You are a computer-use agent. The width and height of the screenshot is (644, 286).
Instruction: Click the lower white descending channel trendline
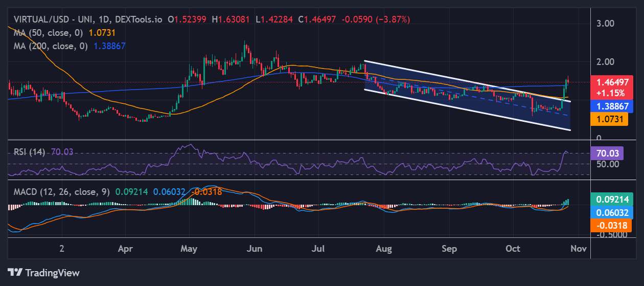460,108
